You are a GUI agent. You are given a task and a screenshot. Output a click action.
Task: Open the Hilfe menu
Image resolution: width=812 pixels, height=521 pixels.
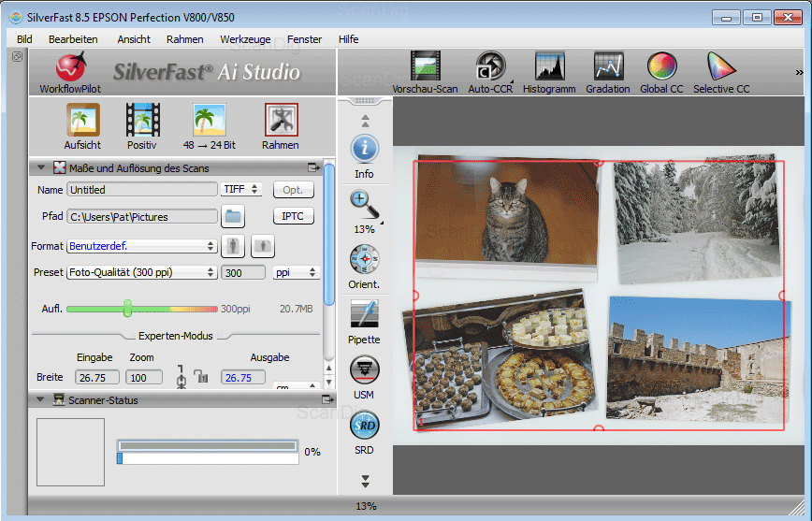tap(349, 39)
